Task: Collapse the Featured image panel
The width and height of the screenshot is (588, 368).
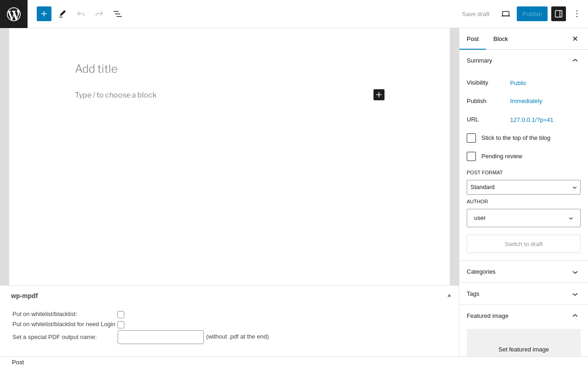Action: coord(524,316)
